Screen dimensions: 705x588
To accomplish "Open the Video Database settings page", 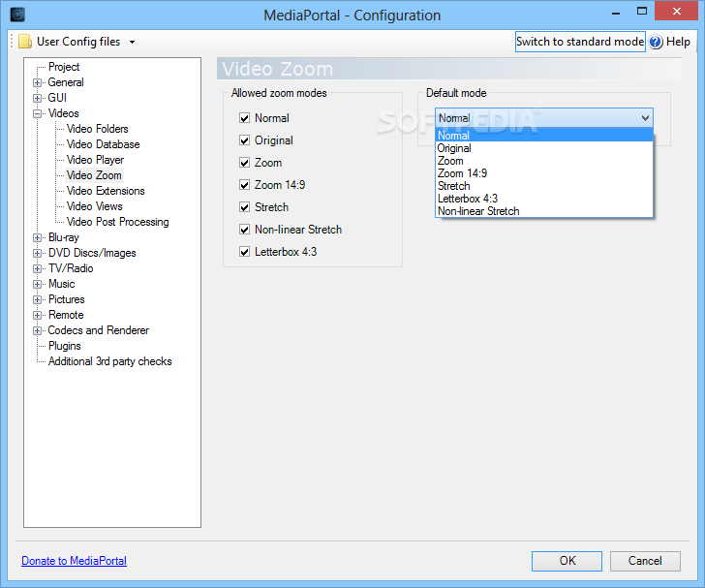I will (x=103, y=144).
